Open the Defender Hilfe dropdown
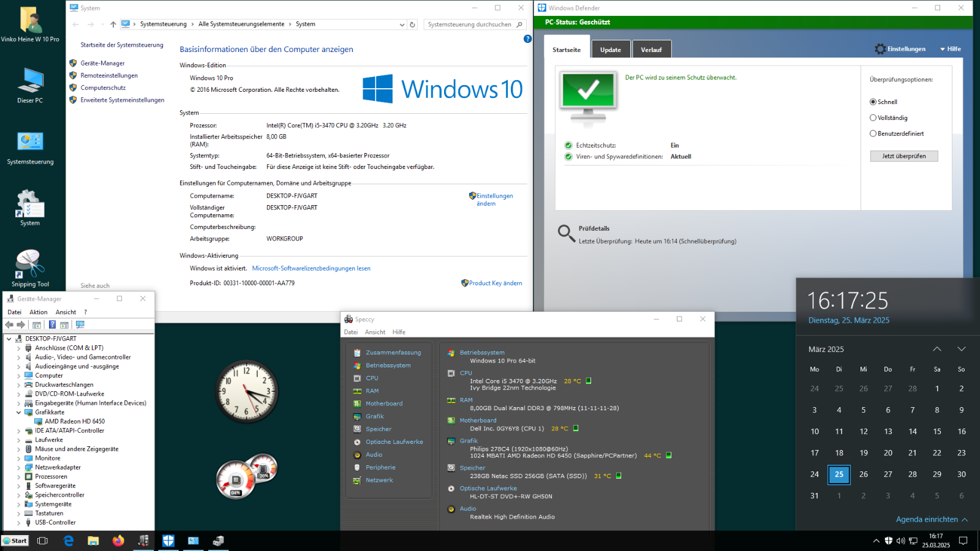Image resolution: width=980 pixels, height=551 pixels. click(x=951, y=49)
